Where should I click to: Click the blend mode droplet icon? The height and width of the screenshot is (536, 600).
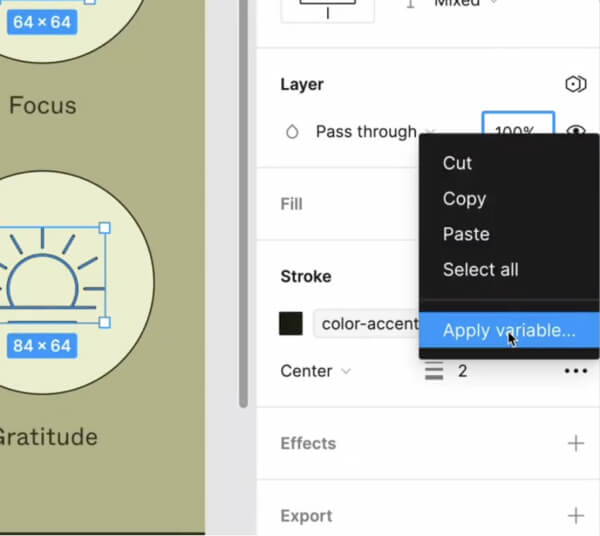click(x=292, y=132)
